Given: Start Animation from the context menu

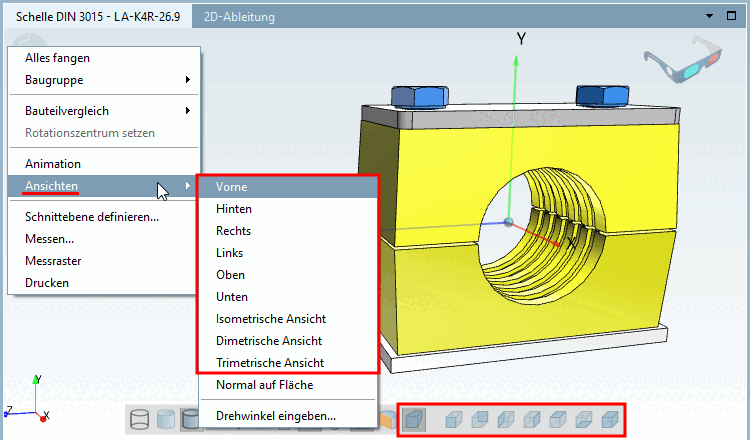Looking at the screenshot, I should tap(103, 164).
